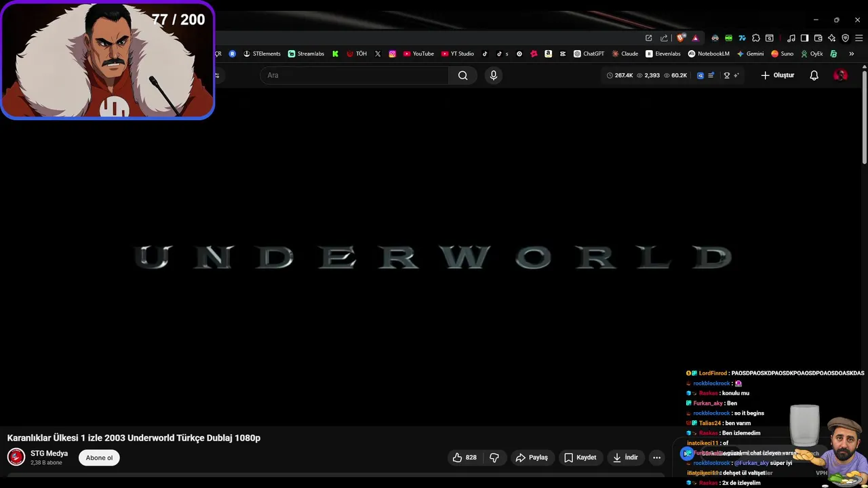Click the 2,393 stat counter
This screenshot has height=488, width=868.
[x=648, y=75]
